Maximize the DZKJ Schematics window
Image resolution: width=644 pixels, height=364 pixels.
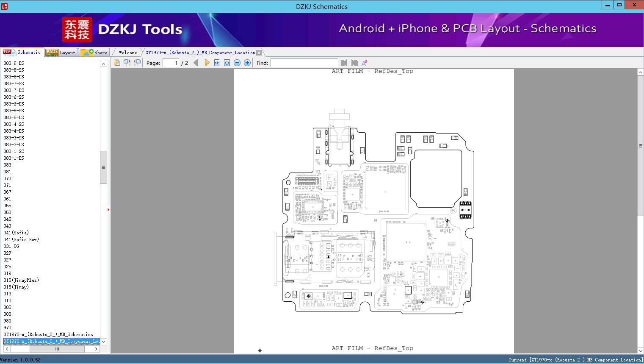pos(619,5)
